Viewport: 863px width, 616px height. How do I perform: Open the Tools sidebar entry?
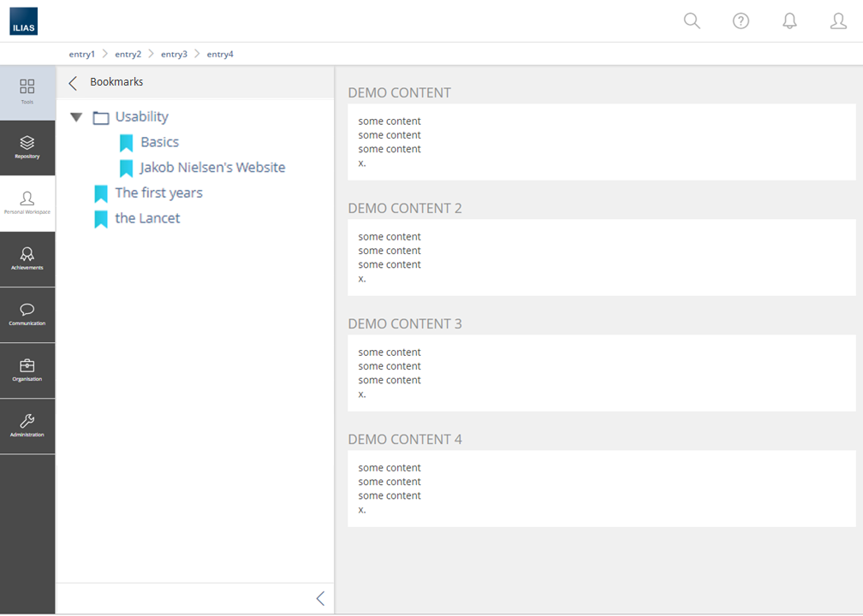click(x=27, y=92)
